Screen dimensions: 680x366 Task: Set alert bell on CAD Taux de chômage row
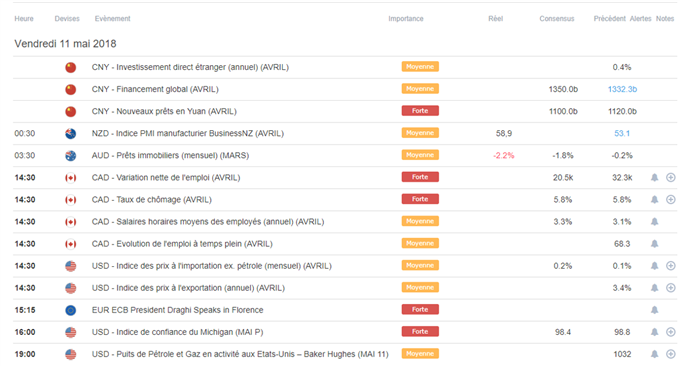(x=654, y=199)
